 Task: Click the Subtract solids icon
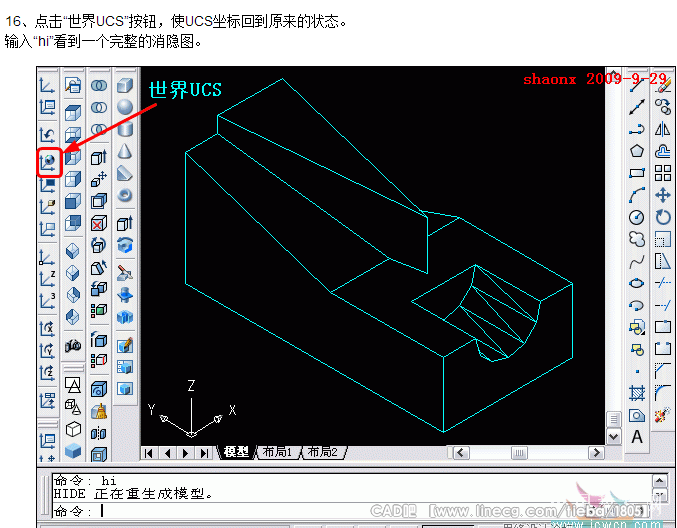click(99, 107)
